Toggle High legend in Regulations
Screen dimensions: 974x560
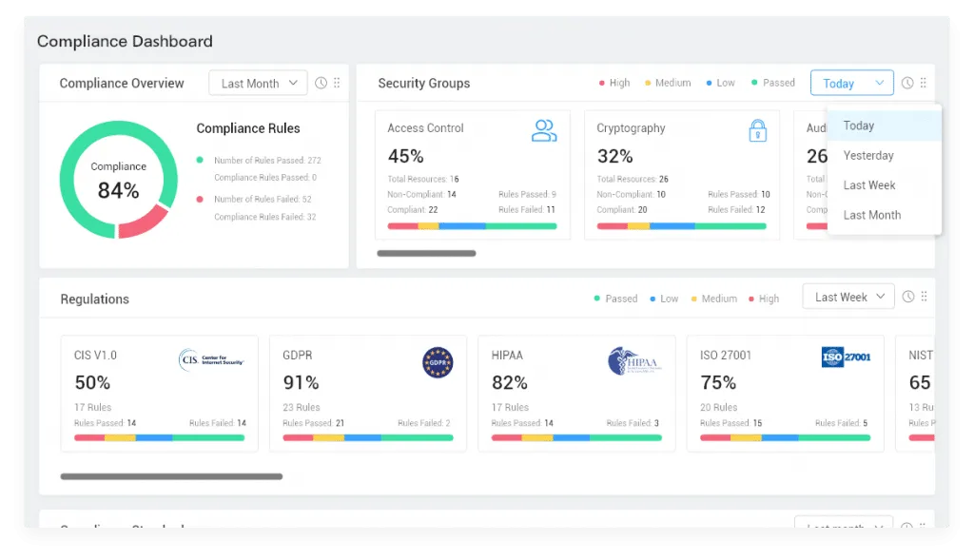[x=764, y=299]
